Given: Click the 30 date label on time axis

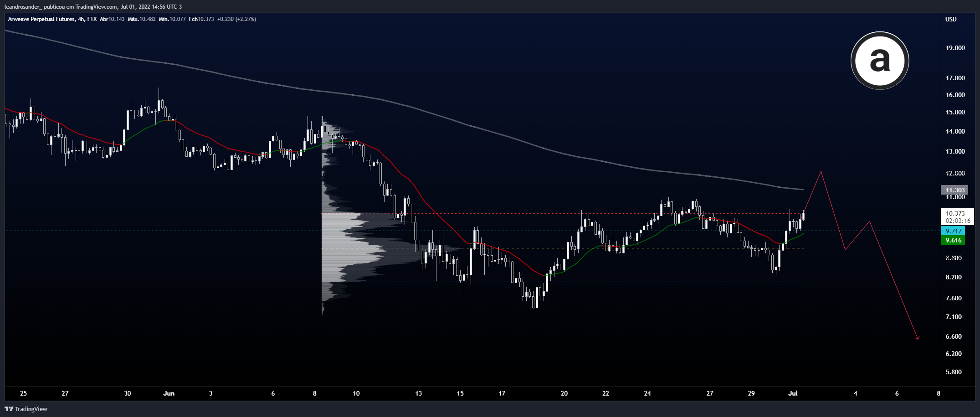Looking at the screenshot, I should click(128, 393).
